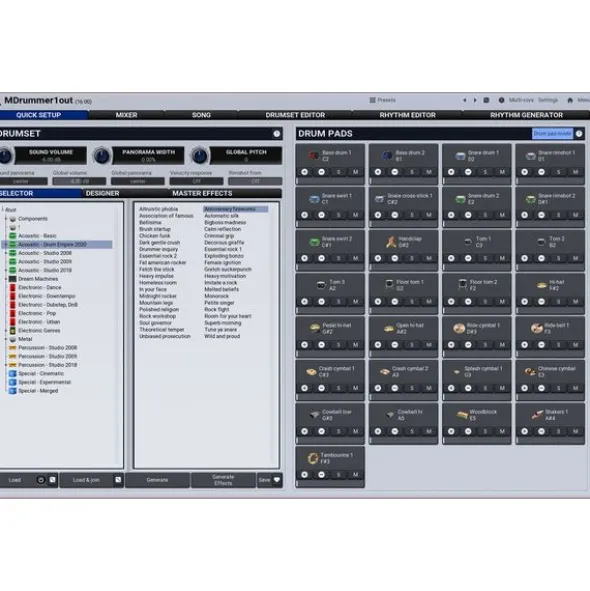
Task: Click minus button on Tambourine 1 pad
Action: pos(322,475)
